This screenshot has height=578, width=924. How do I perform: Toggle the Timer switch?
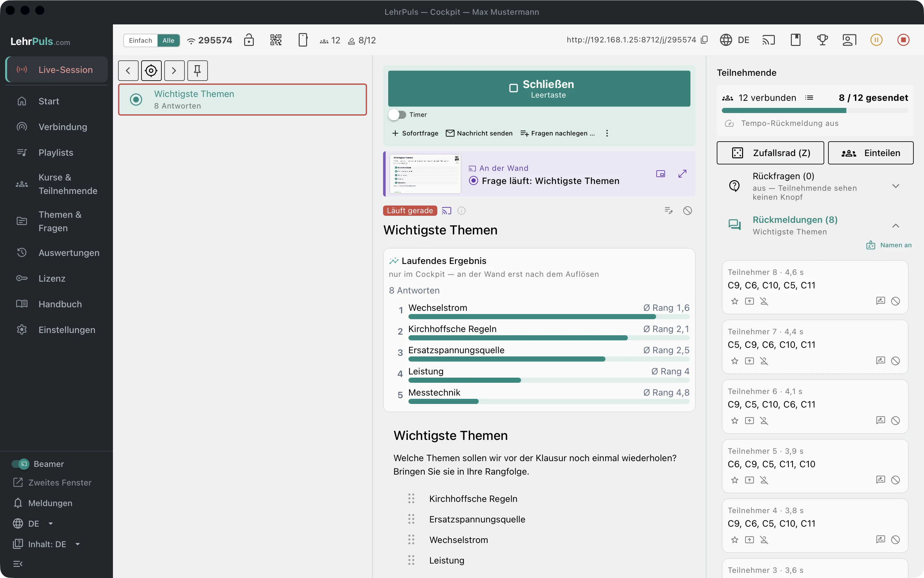(x=397, y=115)
